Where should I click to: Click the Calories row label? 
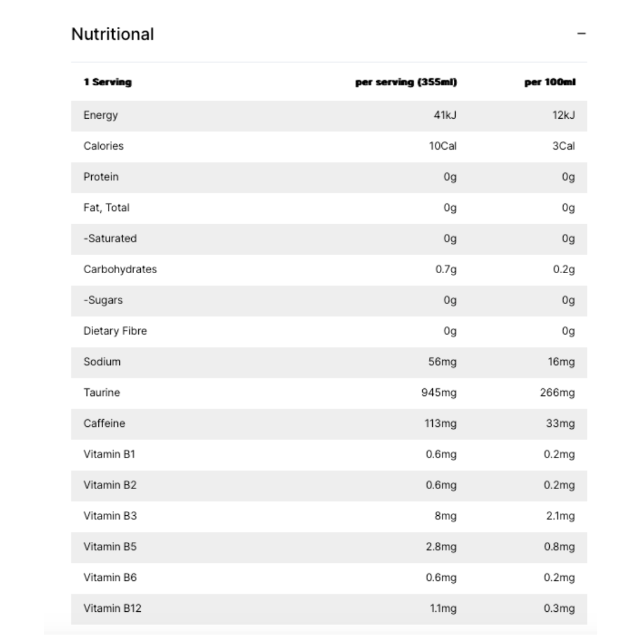coord(104,146)
